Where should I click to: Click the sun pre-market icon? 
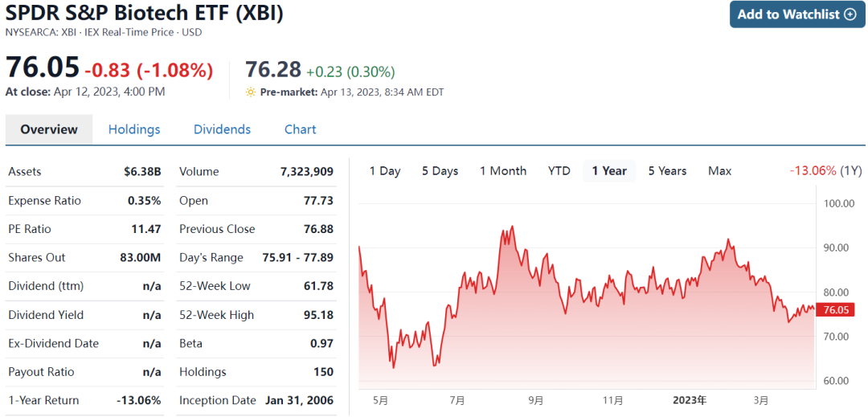[251, 92]
